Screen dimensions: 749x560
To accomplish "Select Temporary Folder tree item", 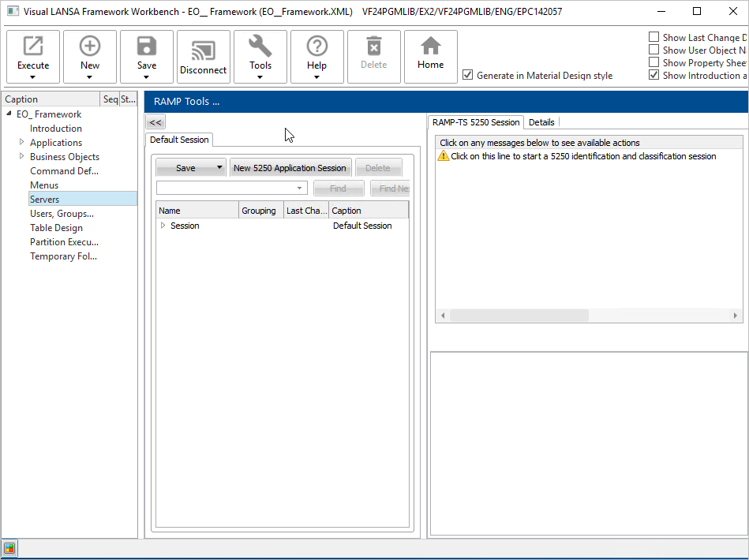I will pos(63,256).
